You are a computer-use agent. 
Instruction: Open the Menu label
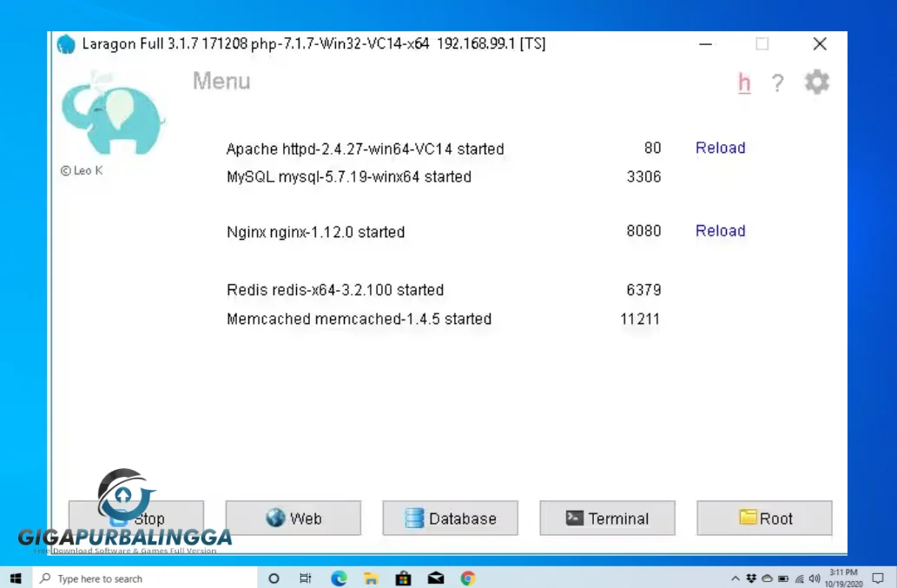tap(221, 81)
